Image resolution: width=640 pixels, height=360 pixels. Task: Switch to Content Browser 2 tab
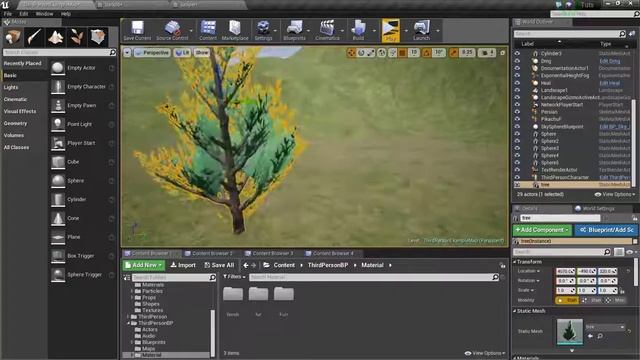click(209, 253)
